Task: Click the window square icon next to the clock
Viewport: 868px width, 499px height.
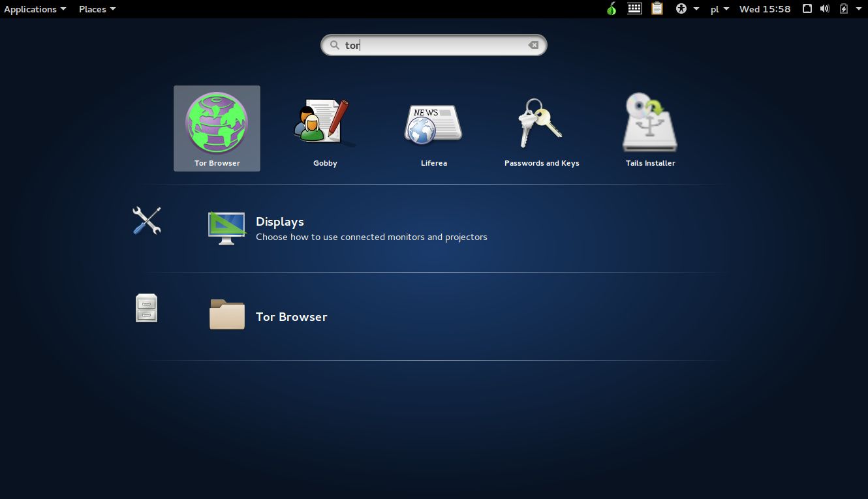Action: click(x=807, y=8)
